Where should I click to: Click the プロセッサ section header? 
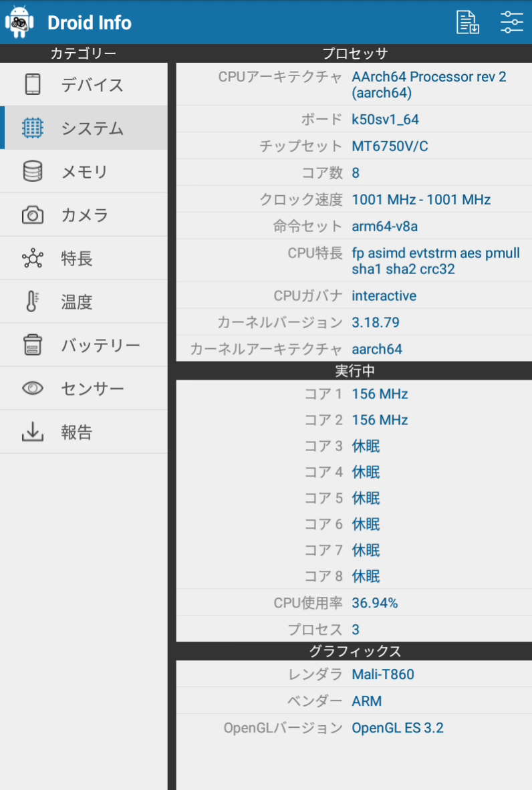tap(355, 53)
